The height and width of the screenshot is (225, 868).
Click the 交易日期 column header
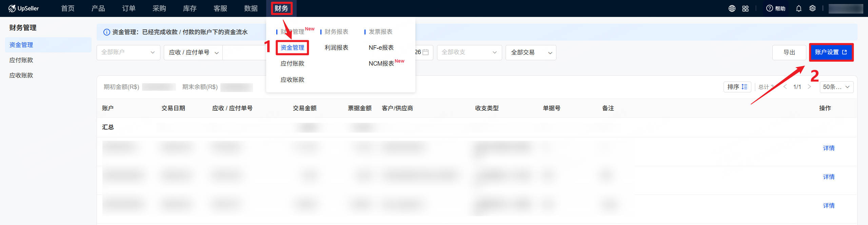(x=173, y=108)
